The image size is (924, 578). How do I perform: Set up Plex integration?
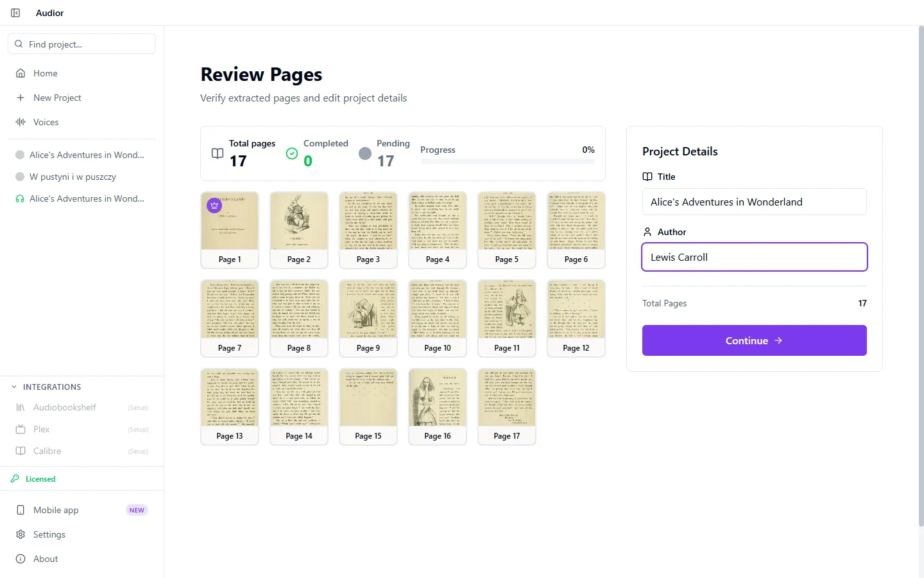(x=81, y=429)
